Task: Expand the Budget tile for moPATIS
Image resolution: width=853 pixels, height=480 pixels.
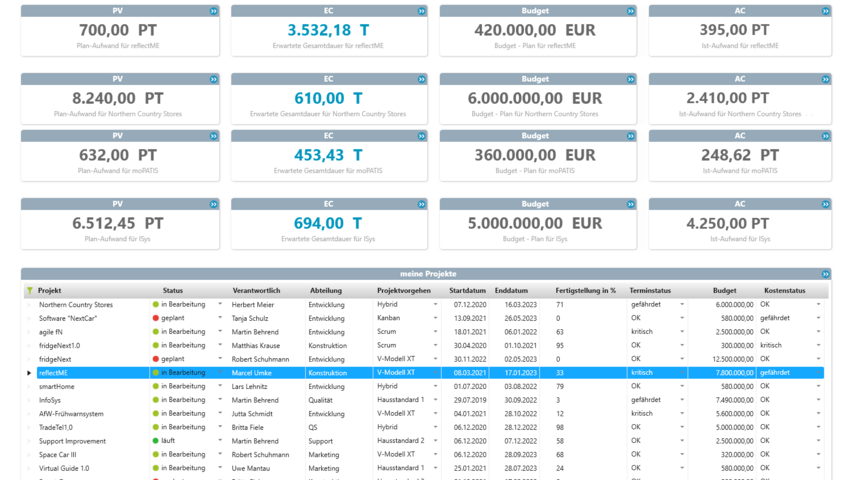Action: point(631,136)
